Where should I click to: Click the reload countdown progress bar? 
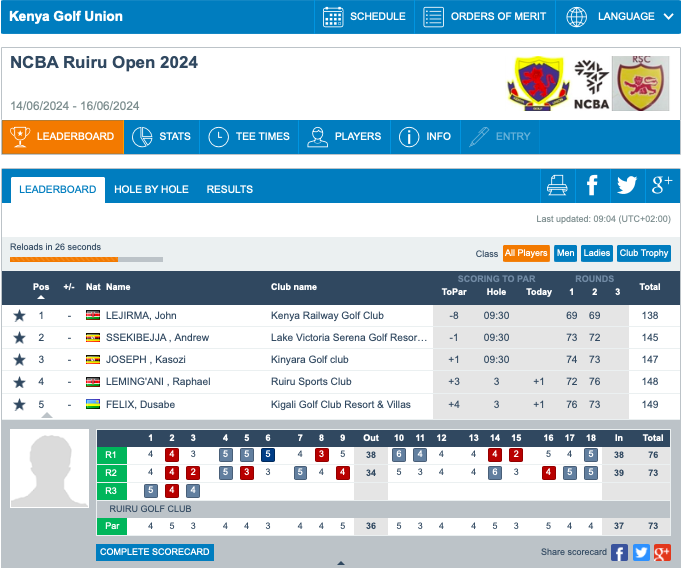pos(86,260)
